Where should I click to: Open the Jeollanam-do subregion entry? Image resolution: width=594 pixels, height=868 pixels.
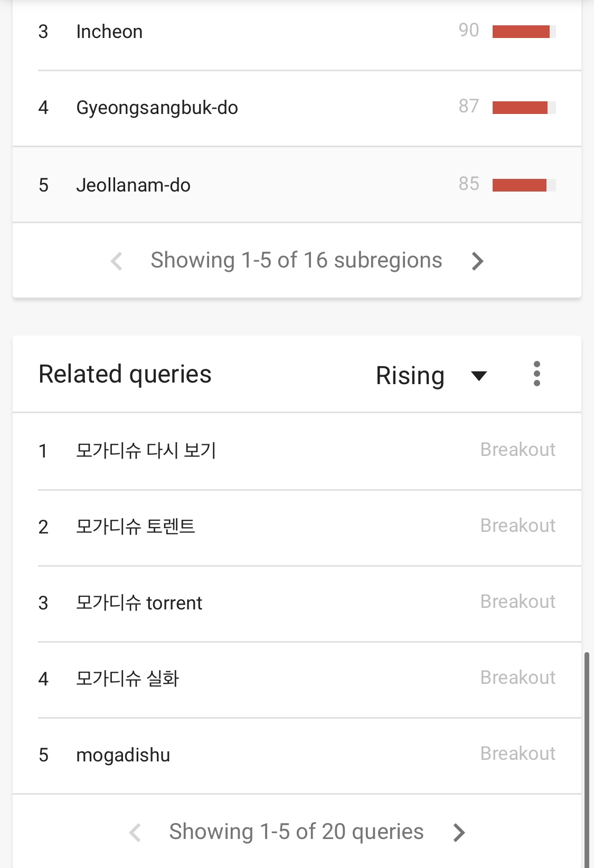click(133, 185)
